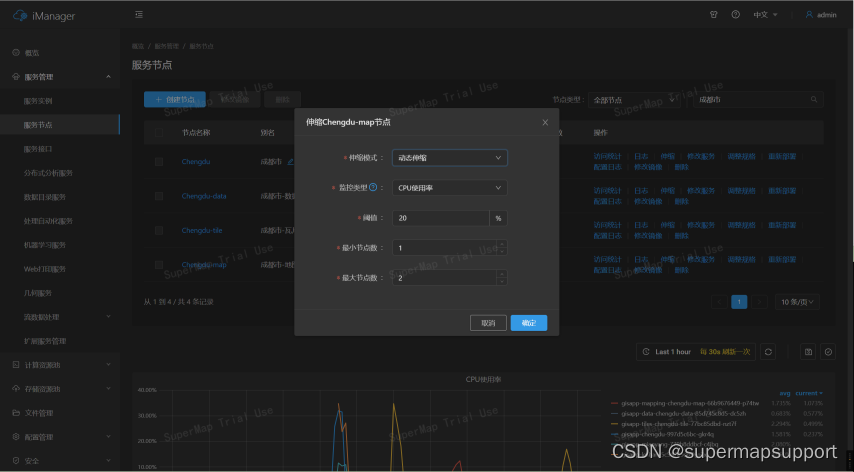Open the 伸缩模式 dropdown showing 动态伸缩

(x=449, y=157)
